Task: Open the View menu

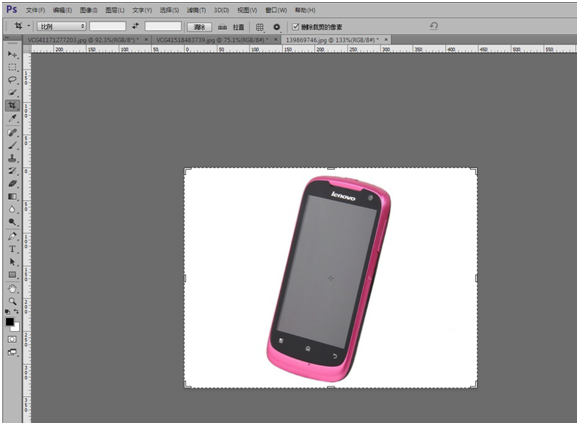Action: pos(247,10)
